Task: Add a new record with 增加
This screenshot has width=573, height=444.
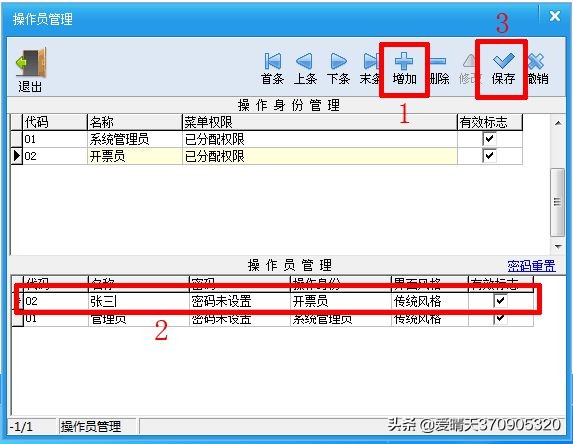Action: tap(404, 68)
